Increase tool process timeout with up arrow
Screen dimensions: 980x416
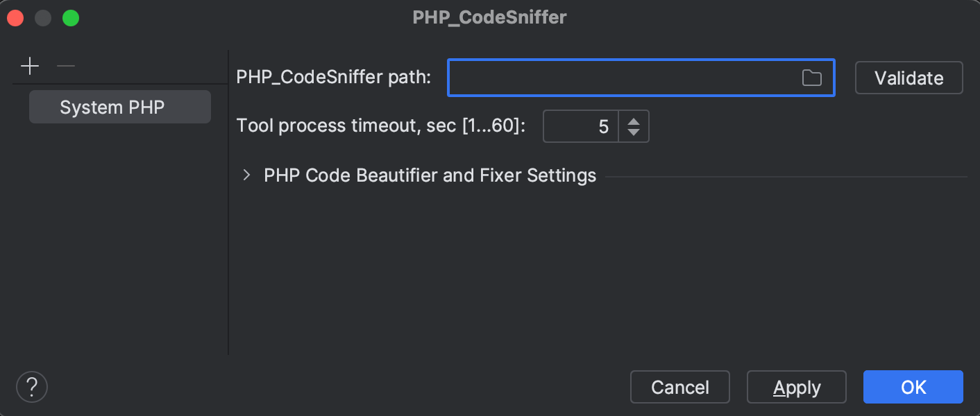click(633, 121)
